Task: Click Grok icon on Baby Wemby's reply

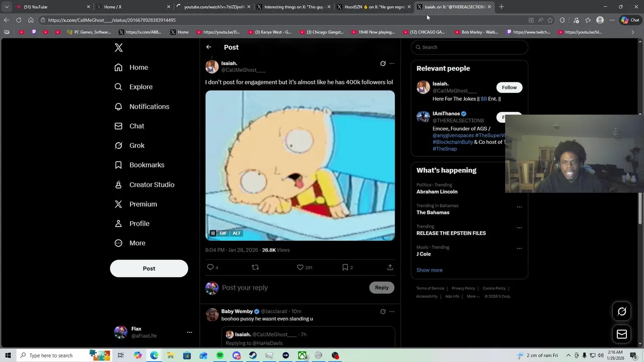Action: click(x=383, y=312)
